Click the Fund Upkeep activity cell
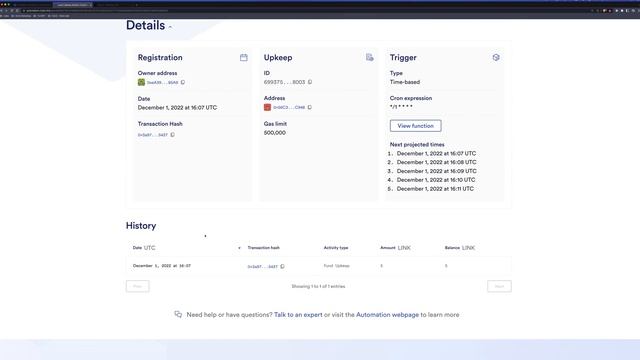640x360 pixels. click(336, 266)
